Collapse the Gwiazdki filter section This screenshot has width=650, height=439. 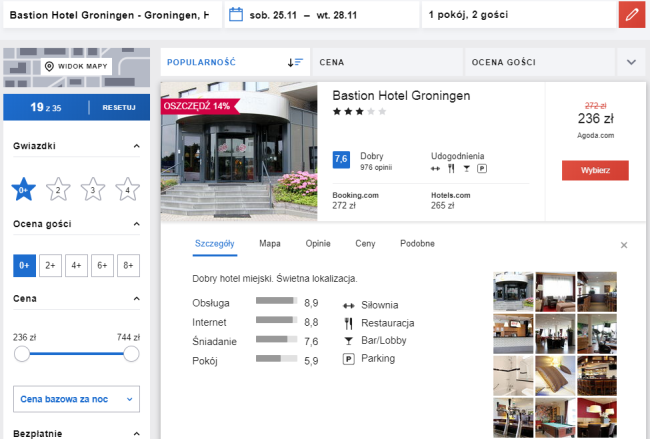pyautogui.click(x=136, y=146)
